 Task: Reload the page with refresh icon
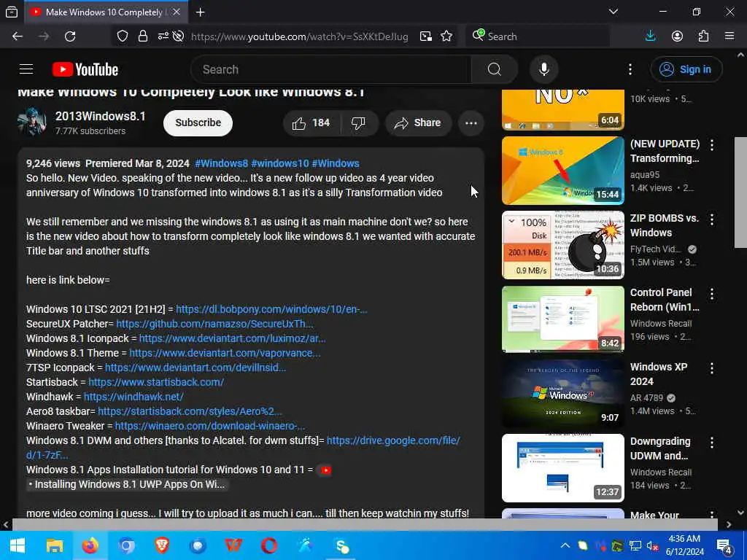point(70,36)
